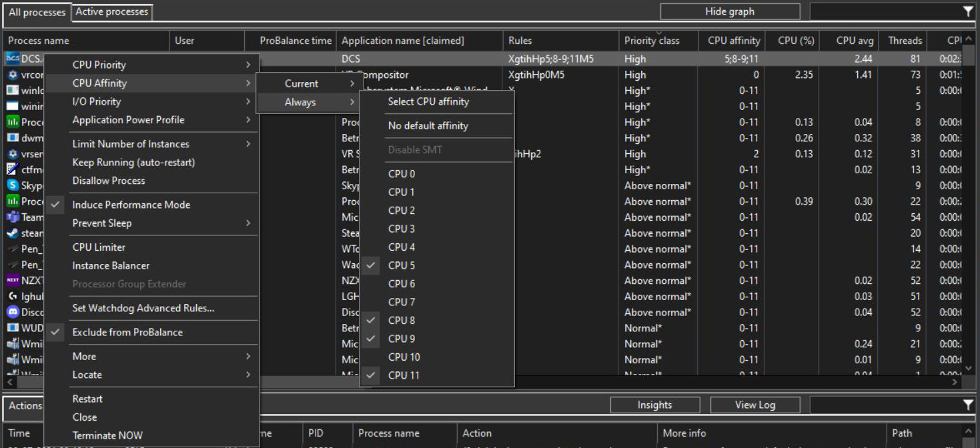Open the Always affinity submenu
Screen dimensions: 980x448
[x=308, y=102]
